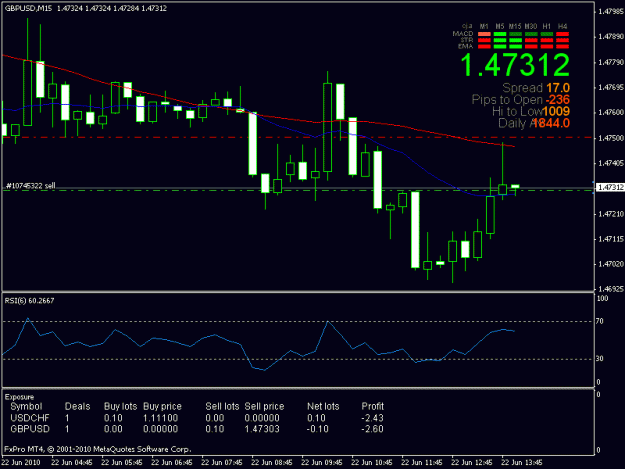Image resolution: width=625 pixels, height=469 pixels.
Task: Click the M1 timeframe column header
Action: (x=484, y=26)
